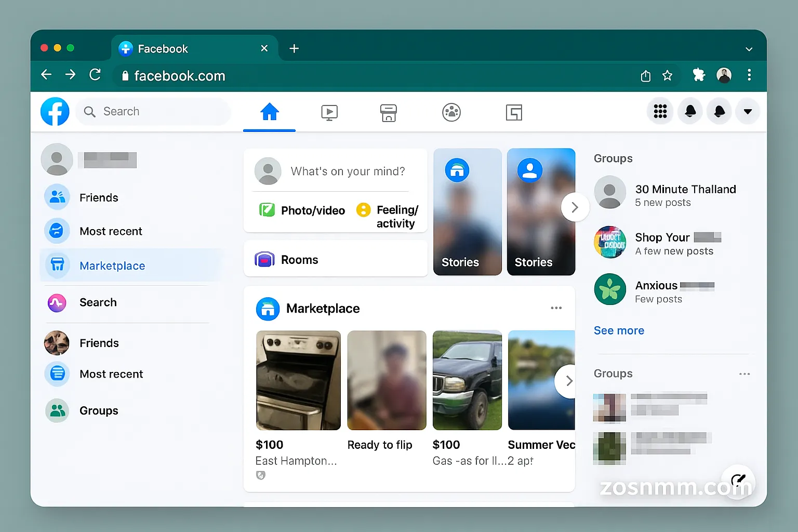Go forward in the browser
The height and width of the screenshot is (532, 798).
[70, 75]
